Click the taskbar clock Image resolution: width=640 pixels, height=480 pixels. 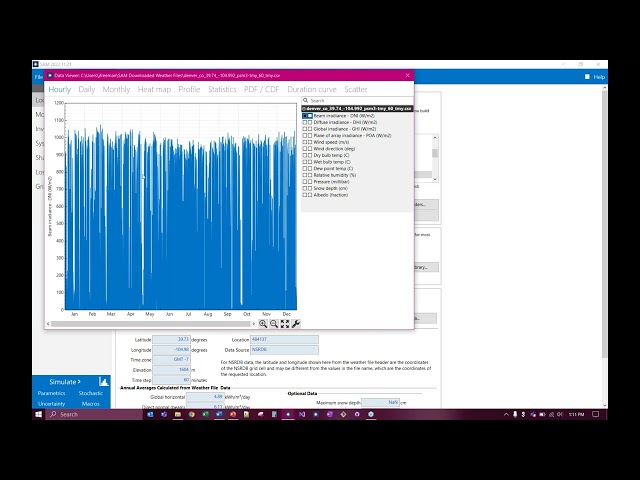[x=576, y=414]
